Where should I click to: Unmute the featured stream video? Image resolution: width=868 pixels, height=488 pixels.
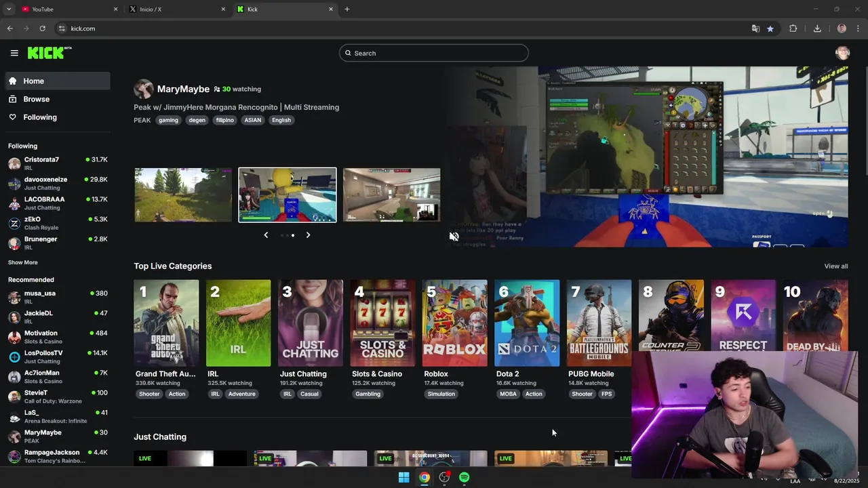point(454,236)
